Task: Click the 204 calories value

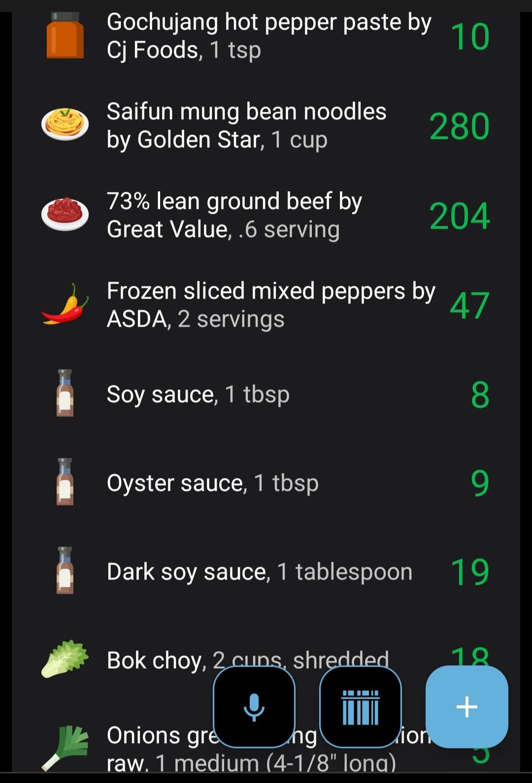Action: [460, 216]
